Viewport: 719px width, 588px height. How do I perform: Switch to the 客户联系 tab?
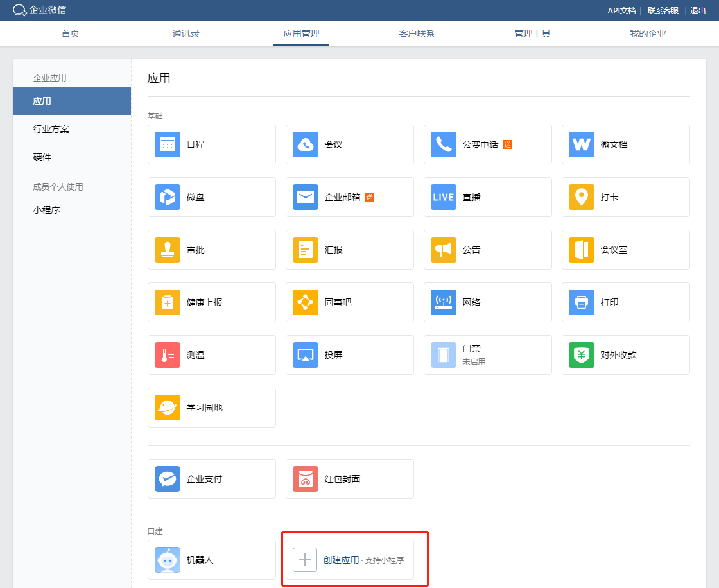tap(417, 33)
